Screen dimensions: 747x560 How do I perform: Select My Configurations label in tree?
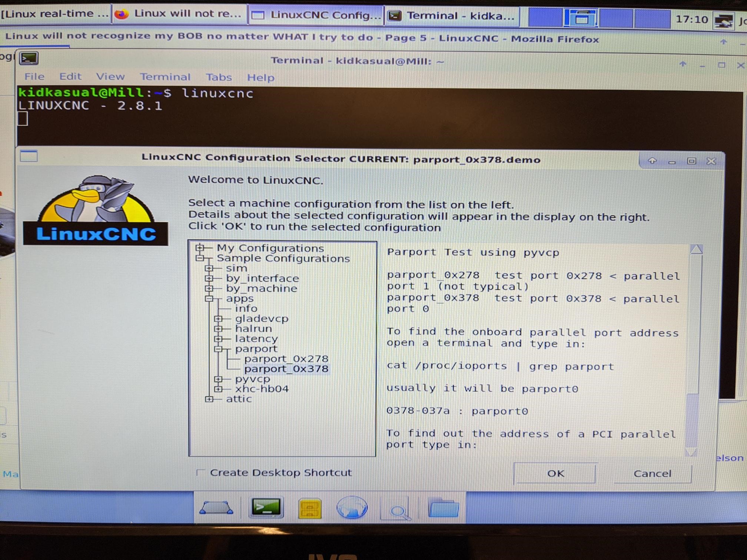pos(270,248)
